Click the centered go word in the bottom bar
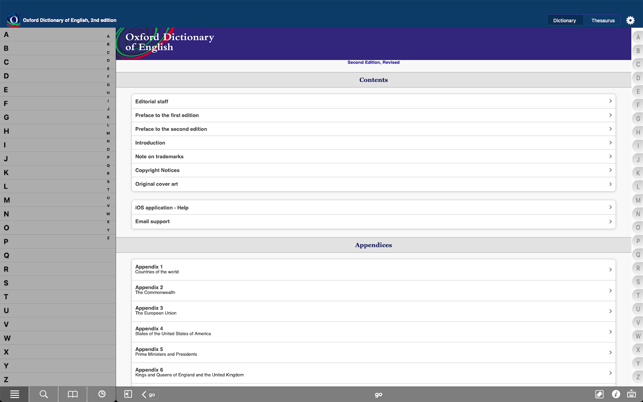This screenshot has width=643, height=402. point(378,395)
